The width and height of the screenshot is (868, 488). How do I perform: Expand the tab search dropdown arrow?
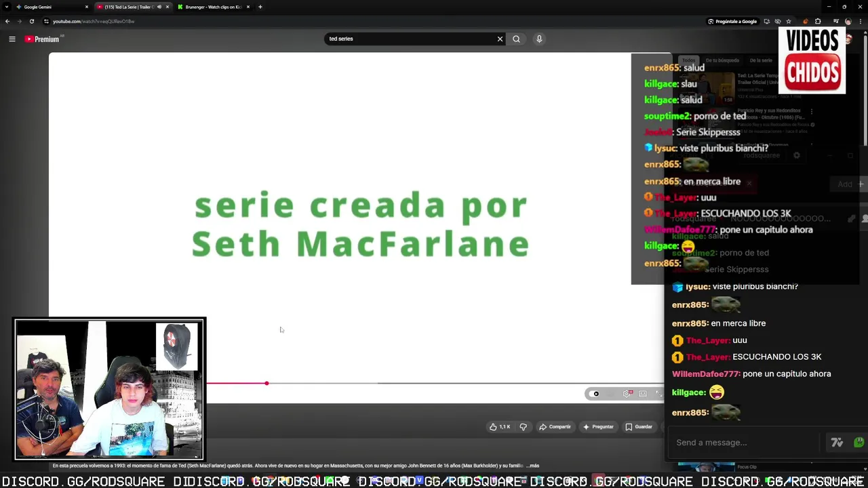click(7, 7)
